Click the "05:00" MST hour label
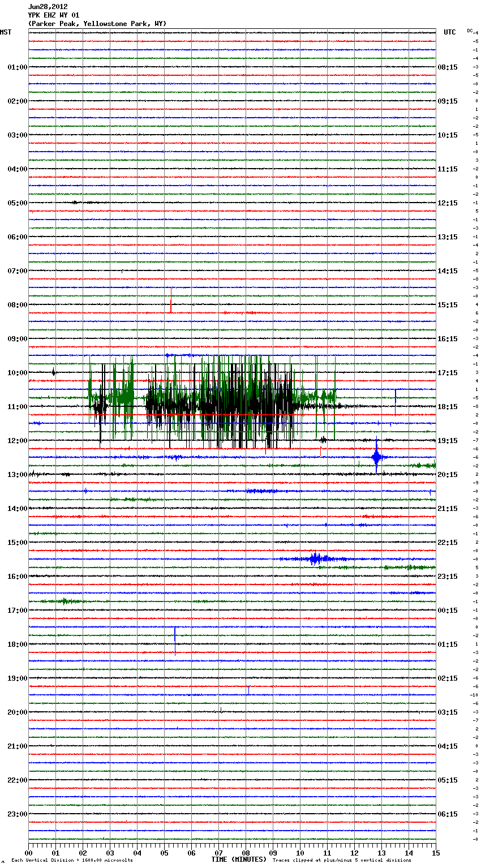Viewport: 481px width, 868px height. [18, 203]
